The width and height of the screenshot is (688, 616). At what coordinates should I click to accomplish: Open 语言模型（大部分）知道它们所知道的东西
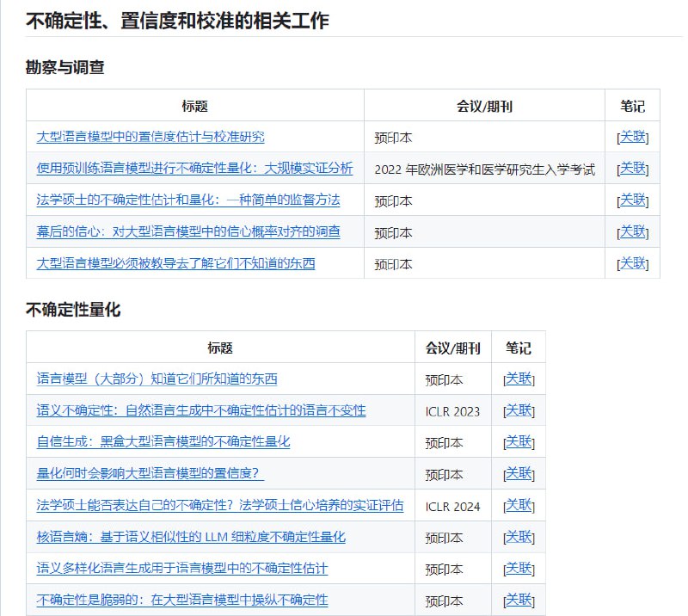(157, 378)
